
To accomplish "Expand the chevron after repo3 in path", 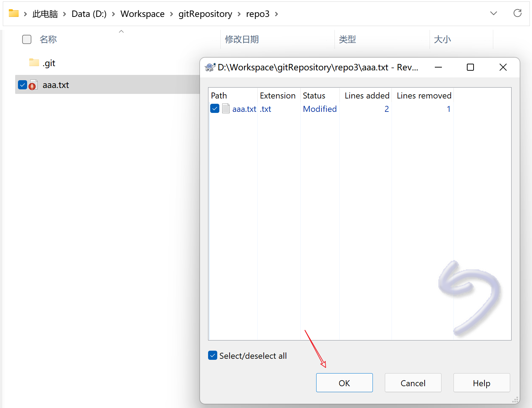I will point(276,14).
